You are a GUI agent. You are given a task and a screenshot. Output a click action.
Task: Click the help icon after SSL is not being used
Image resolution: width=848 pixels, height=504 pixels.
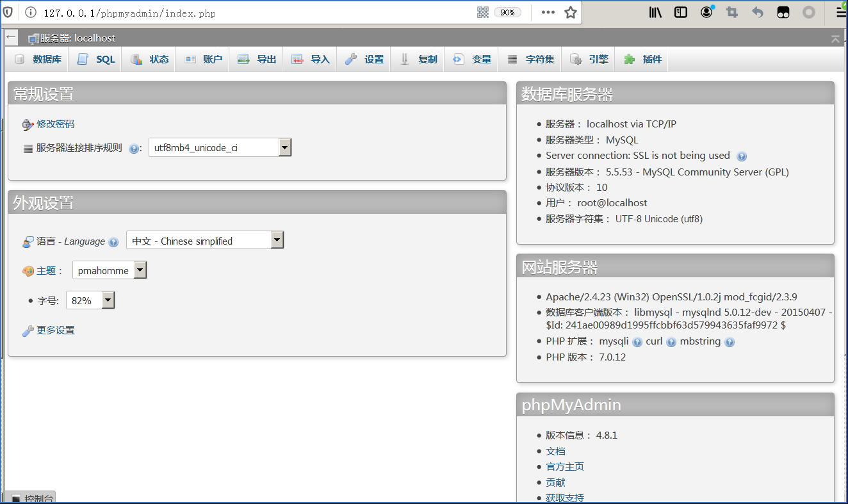click(x=742, y=156)
